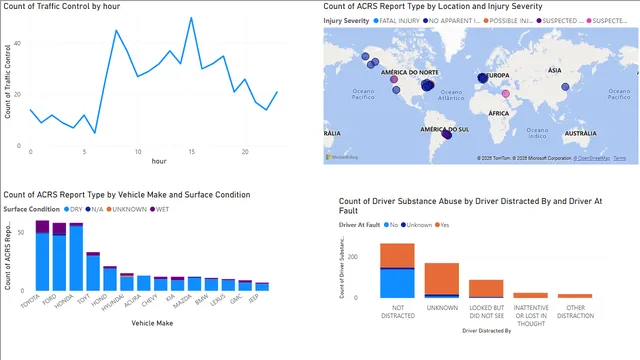The image size is (640, 360).
Task: Select the HONDA bar in vehicle chart
Action: click(76, 257)
